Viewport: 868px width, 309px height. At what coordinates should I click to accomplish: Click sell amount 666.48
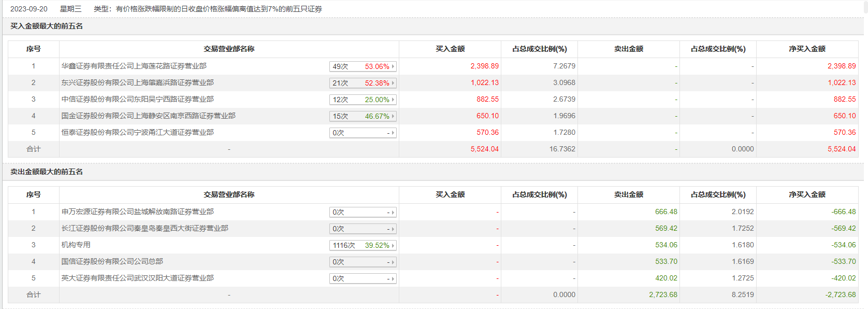[x=666, y=212]
